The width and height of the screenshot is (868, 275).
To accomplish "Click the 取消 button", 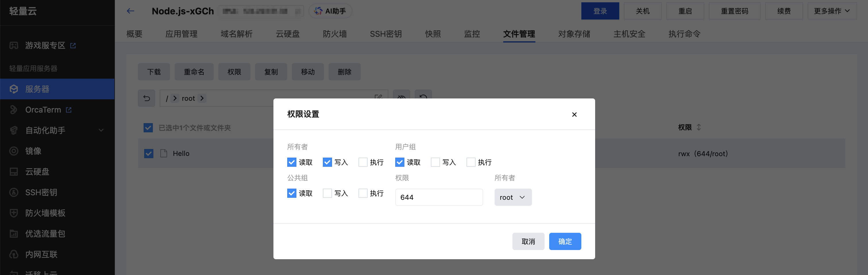I will tap(528, 241).
